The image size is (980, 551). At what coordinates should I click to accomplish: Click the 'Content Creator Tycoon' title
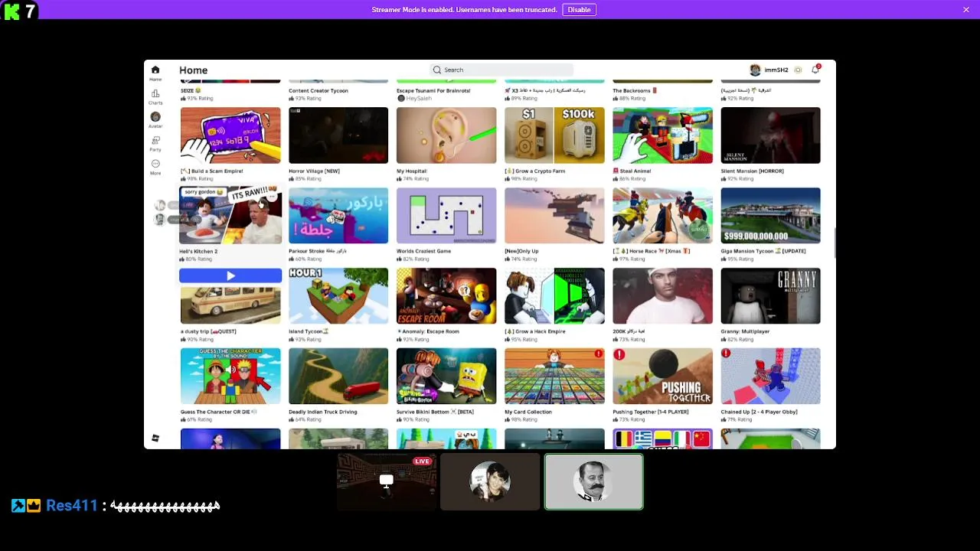tap(318, 90)
